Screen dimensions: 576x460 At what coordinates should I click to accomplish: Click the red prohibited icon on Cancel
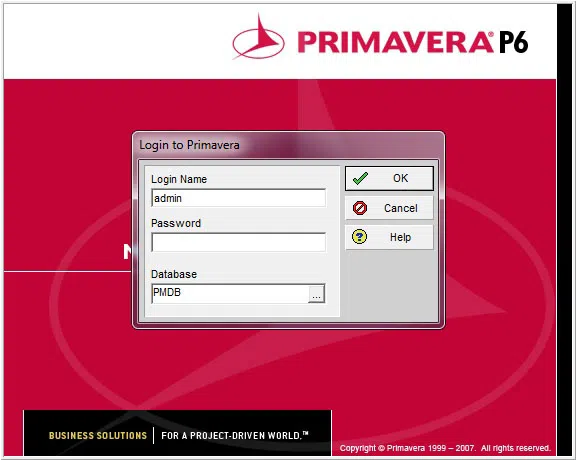click(360, 208)
